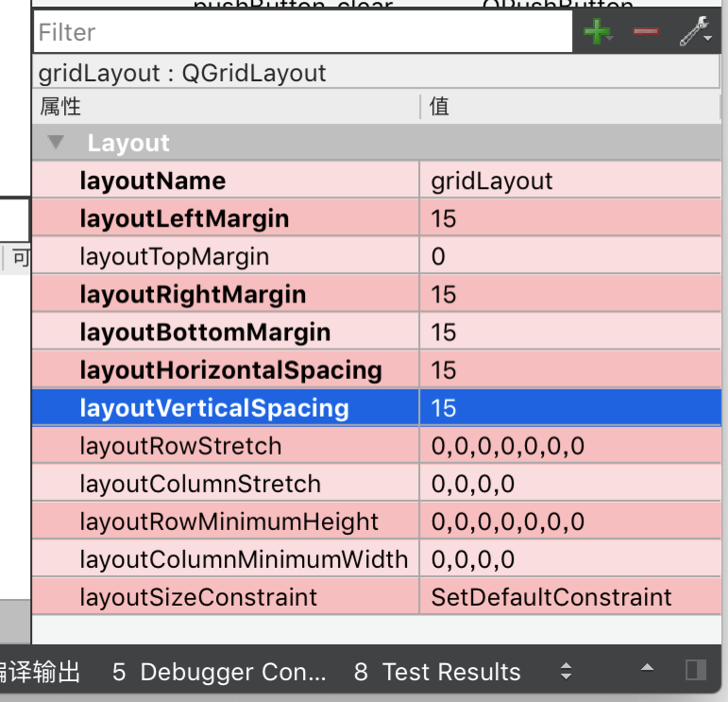Select the layoutColumnMinimumWidth property
728x702 pixels.
point(226,559)
